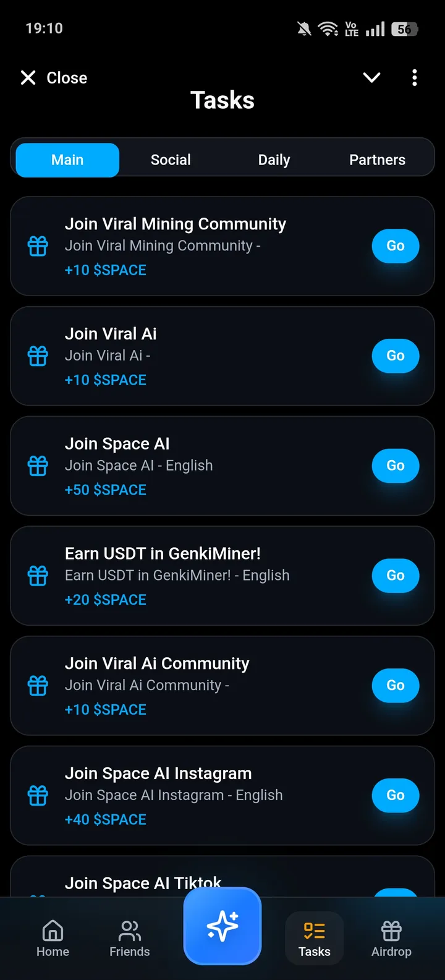Open the Friends section icon

pyautogui.click(x=129, y=931)
